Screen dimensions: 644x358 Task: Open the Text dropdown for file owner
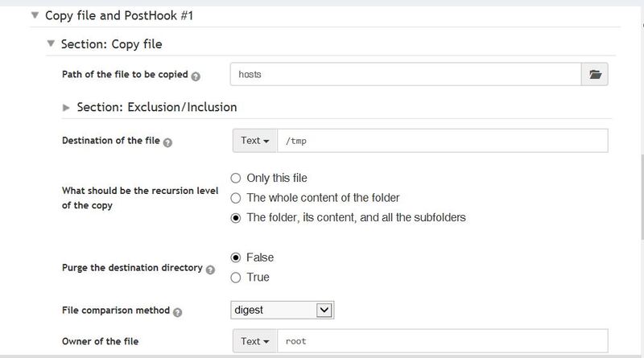[255, 341]
